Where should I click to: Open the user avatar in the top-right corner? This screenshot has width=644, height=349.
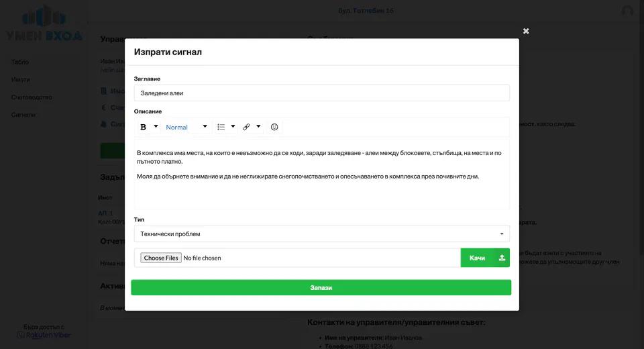[x=627, y=11]
